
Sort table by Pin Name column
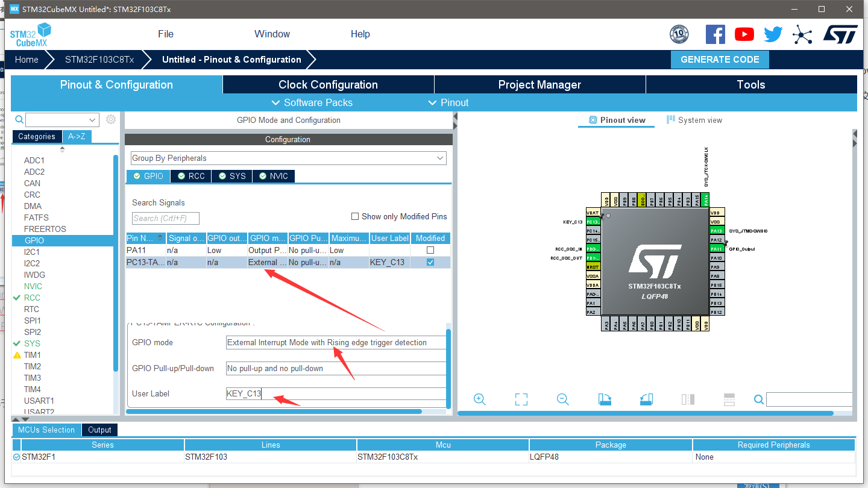[x=145, y=238]
